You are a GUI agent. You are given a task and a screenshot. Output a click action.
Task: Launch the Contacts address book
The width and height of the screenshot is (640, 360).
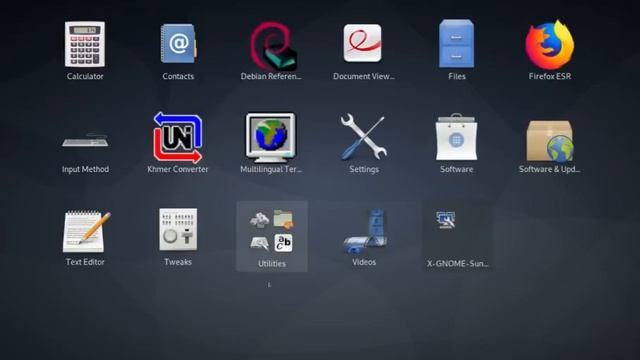click(x=178, y=44)
